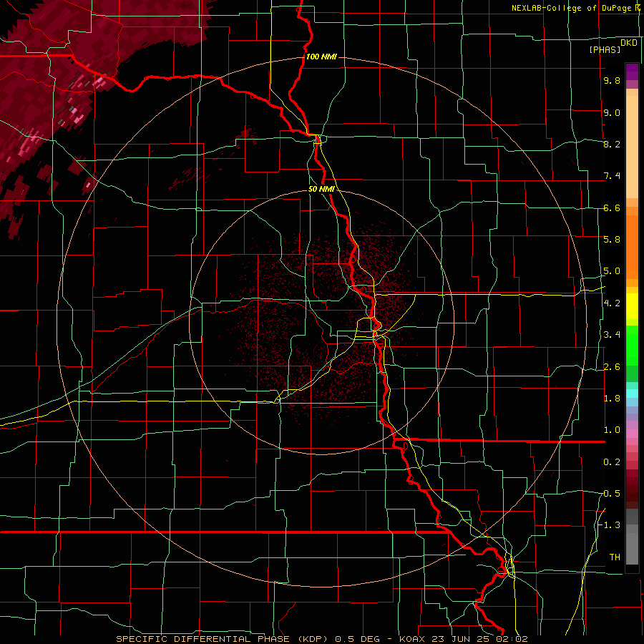Click the 0.2 value on the color scale
Screen dimensions: 644x644
612,462
